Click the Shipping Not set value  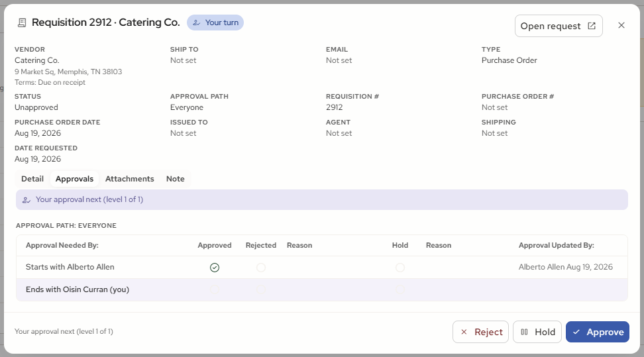(x=494, y=133)
